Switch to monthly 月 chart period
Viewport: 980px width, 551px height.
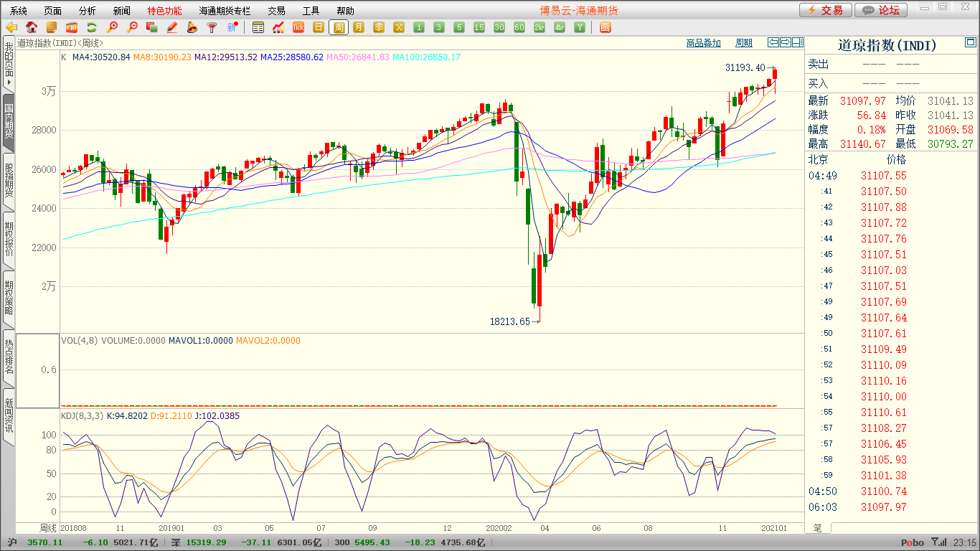tap(359, 27)
